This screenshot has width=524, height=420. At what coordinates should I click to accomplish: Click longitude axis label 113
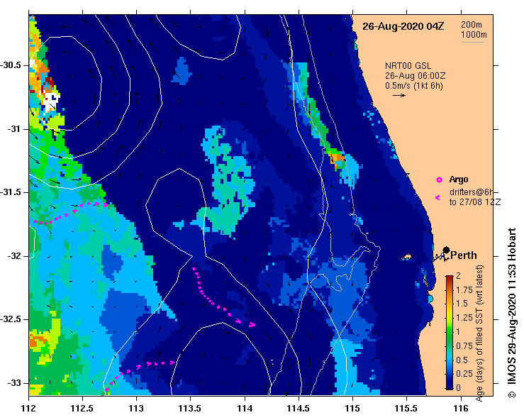(136, 409)
